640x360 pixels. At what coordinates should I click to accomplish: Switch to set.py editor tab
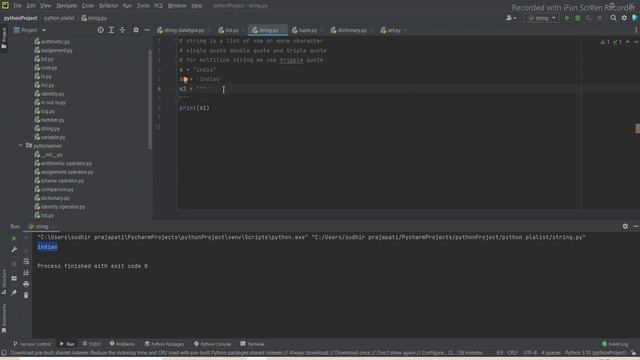(394, 30)
